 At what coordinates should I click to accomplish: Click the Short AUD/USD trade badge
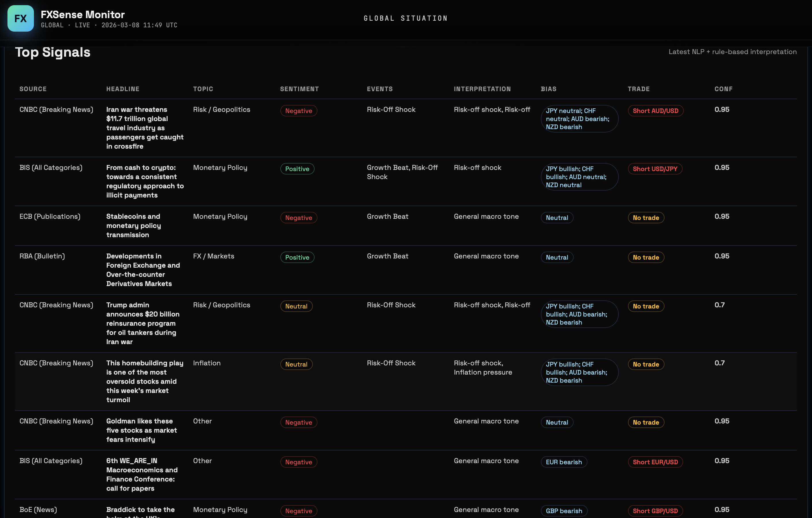click(x=655, y=111)
